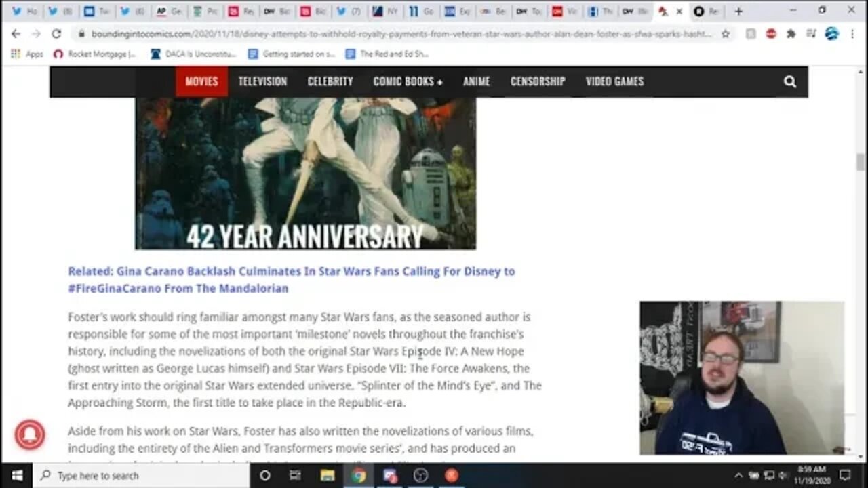Image resolution: width=868 pixels, height=488 pixels.
Task: Open the Rocket Mortgage bookmark
Action: tap(95, 54)
